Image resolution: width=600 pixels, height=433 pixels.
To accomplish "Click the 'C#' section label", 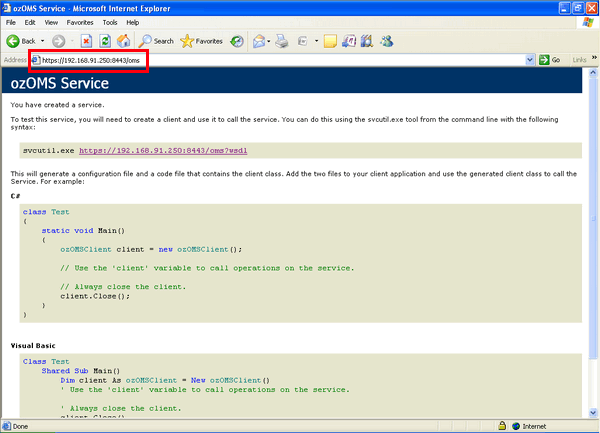I will pos(15,196).
